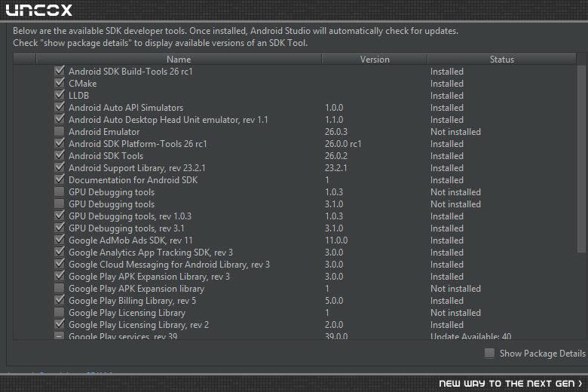The image size is (588, 392).
Task: Select the 'Android Emulator' row name
Action: pyautogui.click(x=104, y=132)
